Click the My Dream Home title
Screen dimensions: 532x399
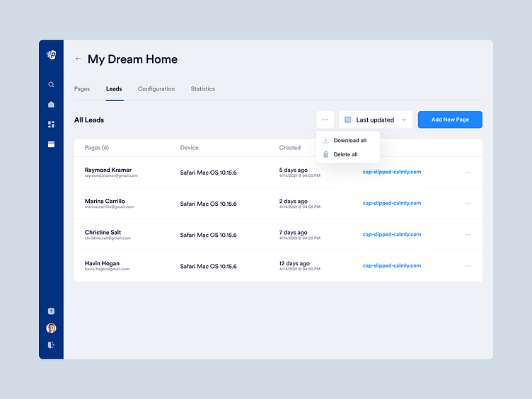pyautogui.click(x=133, y=59)
